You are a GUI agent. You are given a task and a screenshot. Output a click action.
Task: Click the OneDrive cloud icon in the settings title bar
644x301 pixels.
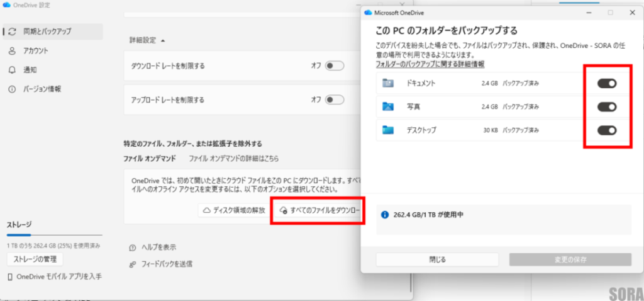(6, 5)
